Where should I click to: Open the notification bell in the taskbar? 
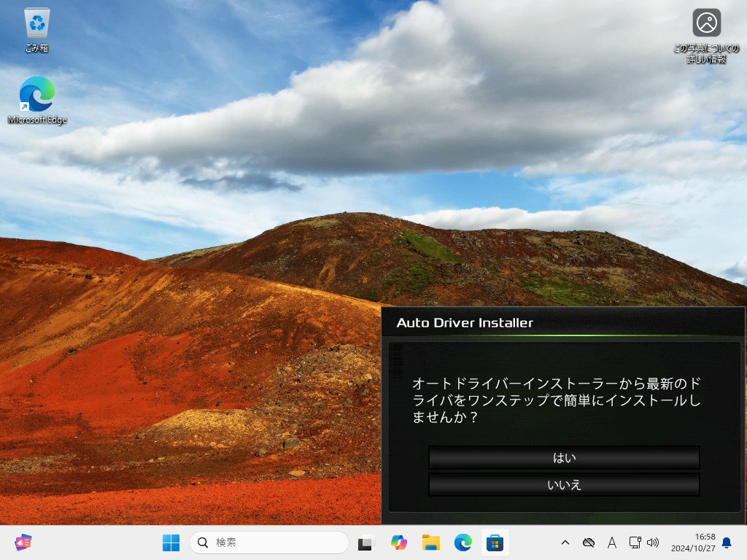point(727,542)
